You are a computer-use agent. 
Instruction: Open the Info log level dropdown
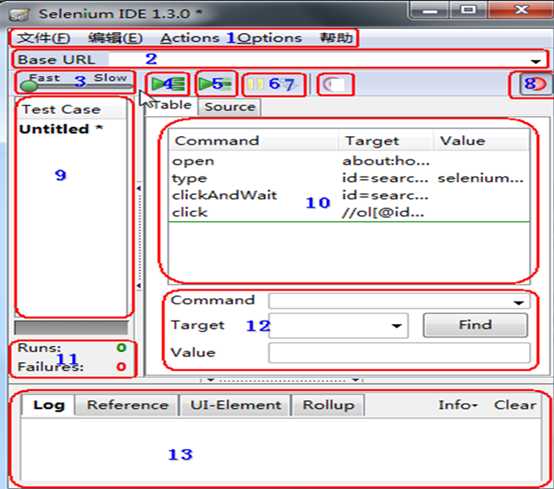458,405
